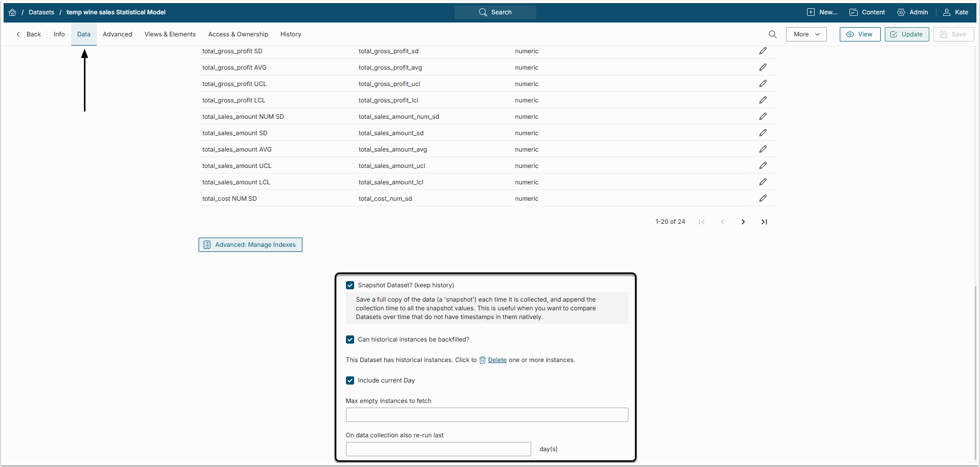This screenshot has width=980, height=467.
Task: Disable Include current Day checkbox
Action: pyautogui.click(x=350, y=380)
